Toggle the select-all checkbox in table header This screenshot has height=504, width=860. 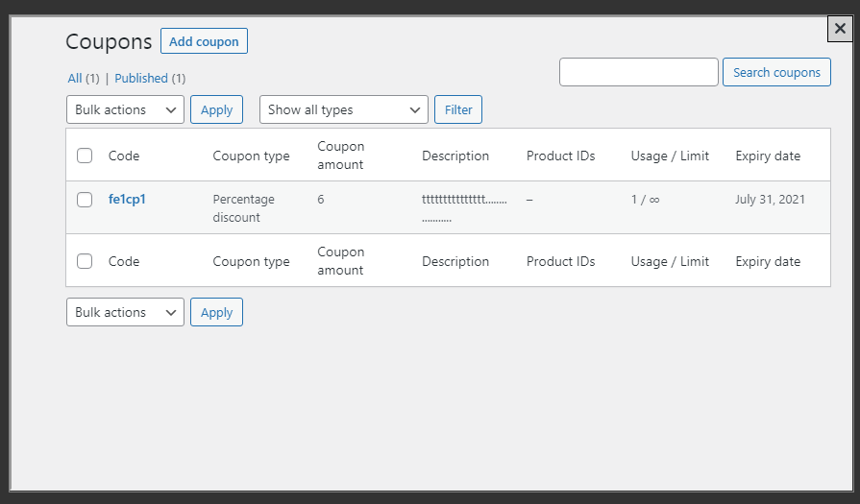click(85, 156)
